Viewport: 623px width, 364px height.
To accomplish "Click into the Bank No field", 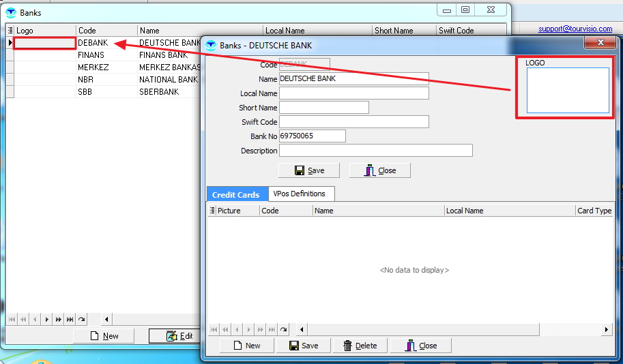I will (x=312, y=136).
